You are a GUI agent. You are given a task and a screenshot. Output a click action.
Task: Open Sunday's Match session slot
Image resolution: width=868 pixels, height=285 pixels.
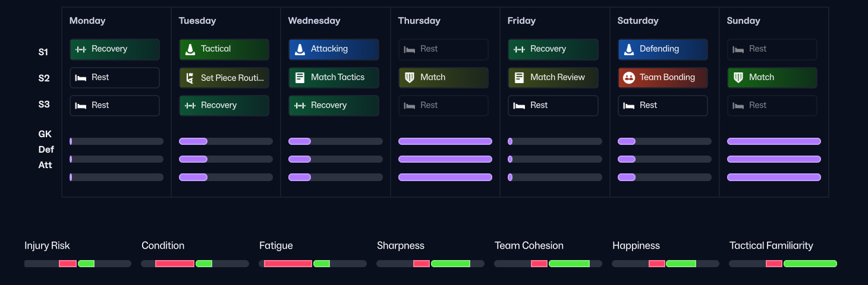[x=772, y=78]
